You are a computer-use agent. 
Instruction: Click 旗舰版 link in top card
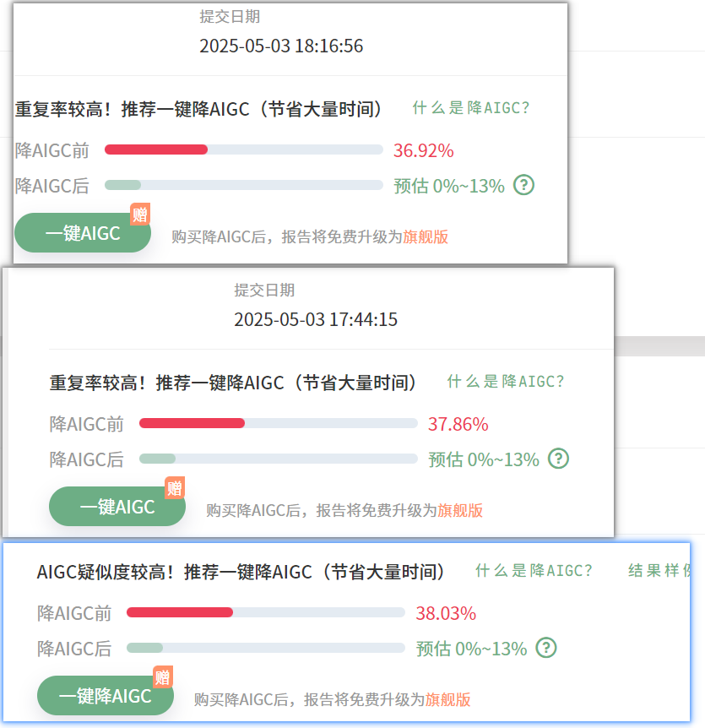[426, 236]
